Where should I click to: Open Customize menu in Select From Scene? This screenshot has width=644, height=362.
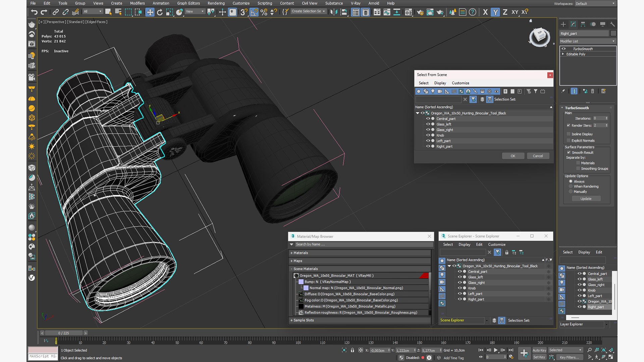[x=460, y=83]
